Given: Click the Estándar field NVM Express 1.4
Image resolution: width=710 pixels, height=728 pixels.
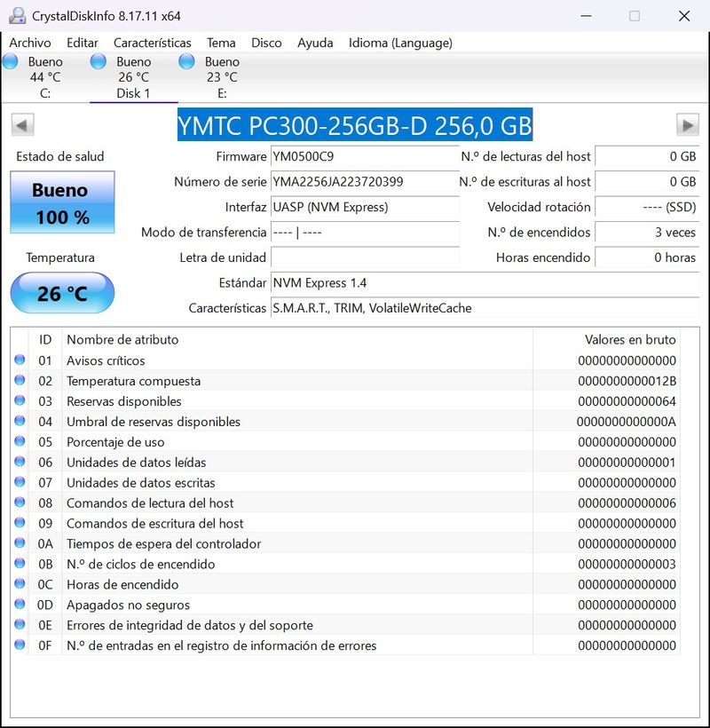Looking at the screenshot, I should pos(485,282).
